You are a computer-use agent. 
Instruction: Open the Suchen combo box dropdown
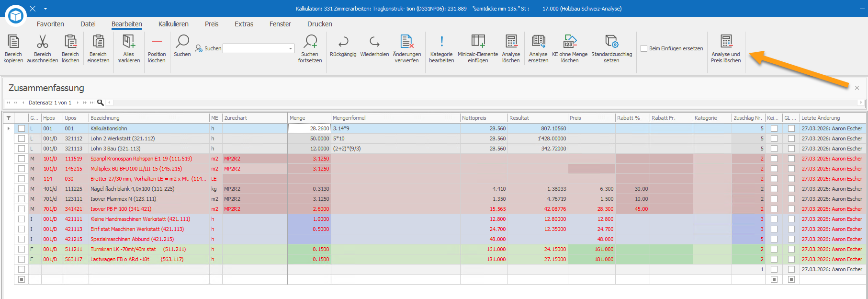(x=290, y=48)
